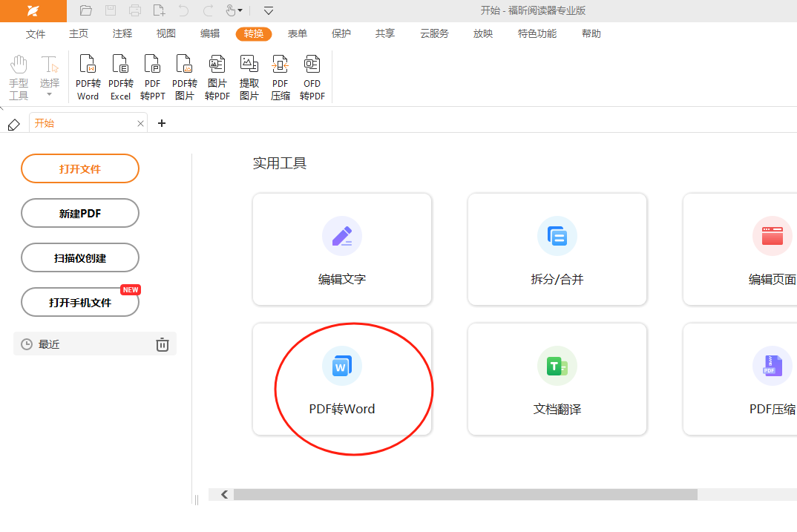Switch to the 保护 ribbon tab
This screenshot has width=797, height=532.
point(341,34)
